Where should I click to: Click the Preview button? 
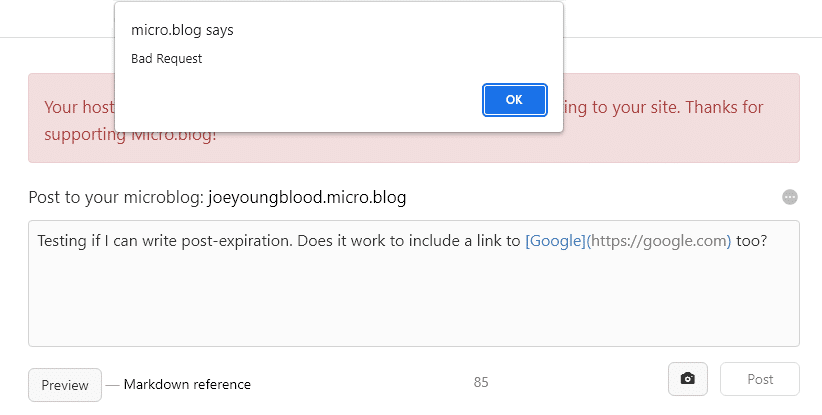[x=65, y=385]
